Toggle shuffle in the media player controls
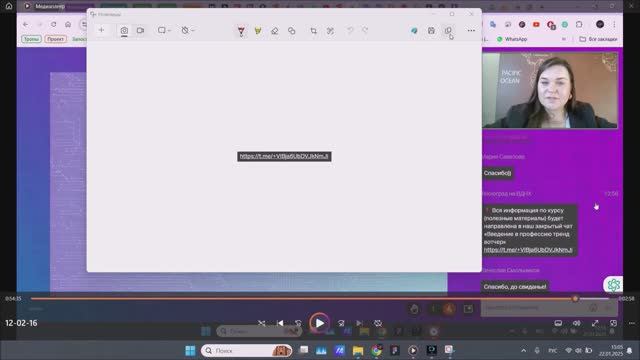This screenshot has width=640, height=360. coord(262,323)
